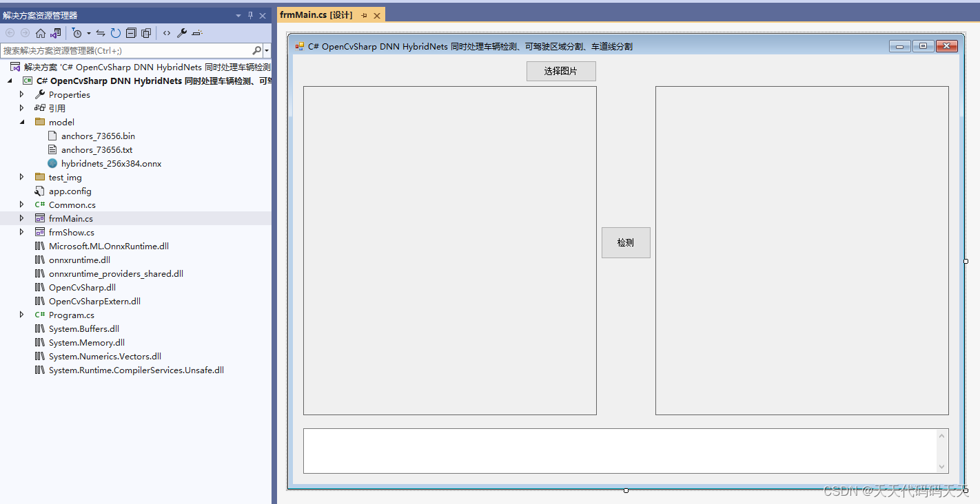Open the Solution Explorer window options arrow

point(238,14)
